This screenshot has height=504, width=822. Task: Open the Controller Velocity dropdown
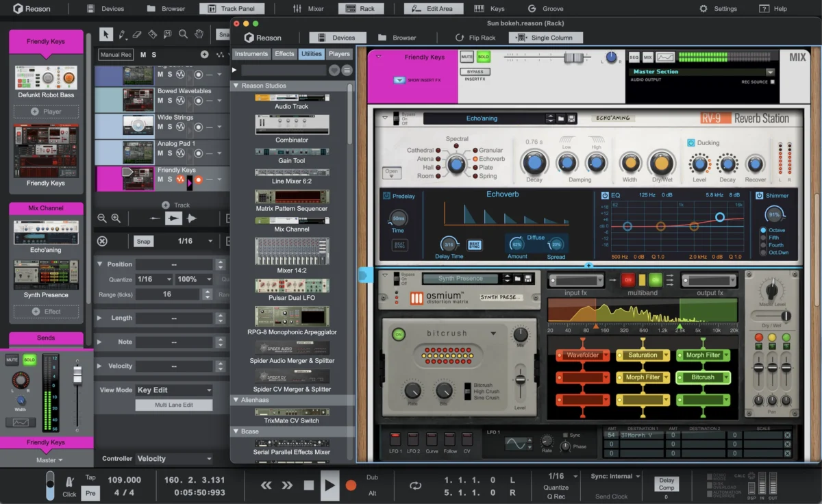pos(174,459)
